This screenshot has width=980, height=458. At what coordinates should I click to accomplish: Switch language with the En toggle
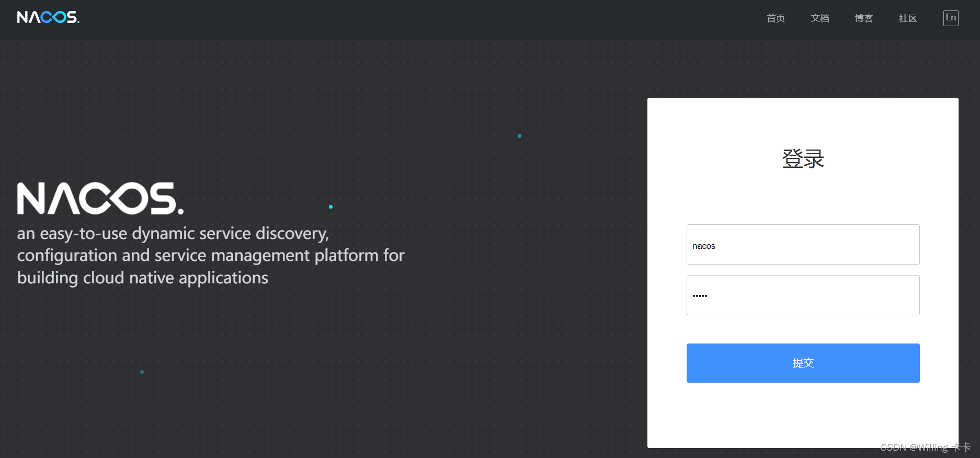tap(951, 18)
